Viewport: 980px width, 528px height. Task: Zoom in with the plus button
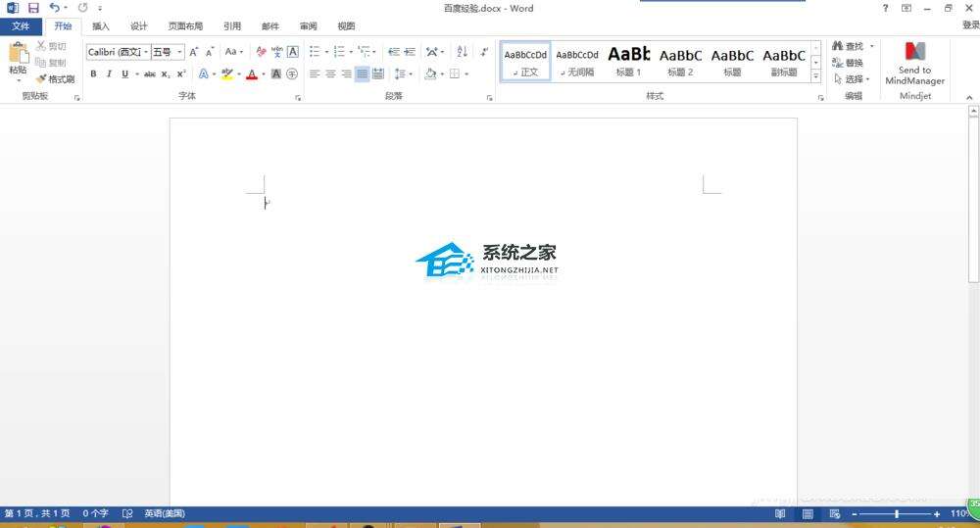tap(937, 513)
